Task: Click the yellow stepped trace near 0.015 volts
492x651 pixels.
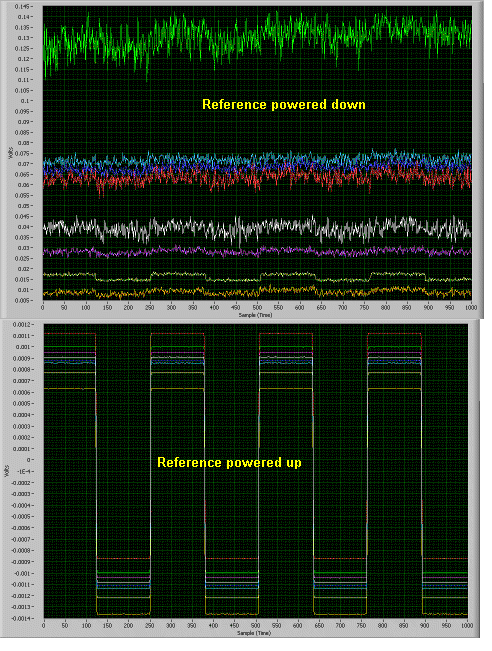Action: 257,277
